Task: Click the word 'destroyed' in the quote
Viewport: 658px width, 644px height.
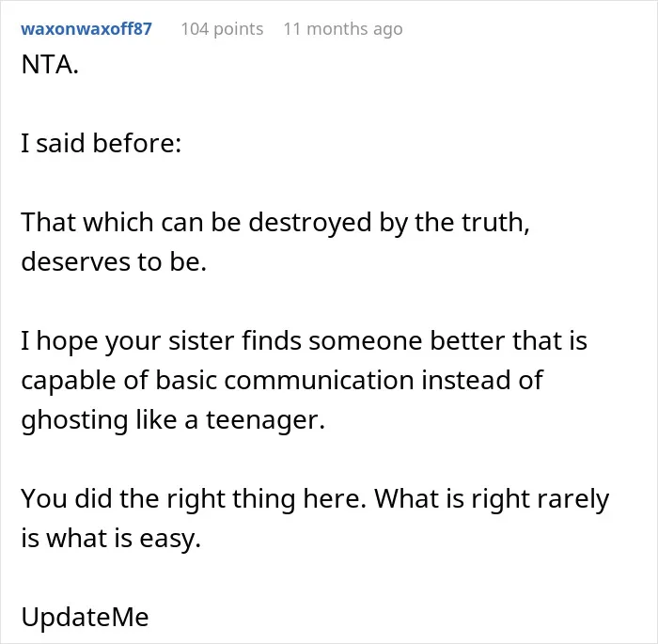Action: click(310, 222)
